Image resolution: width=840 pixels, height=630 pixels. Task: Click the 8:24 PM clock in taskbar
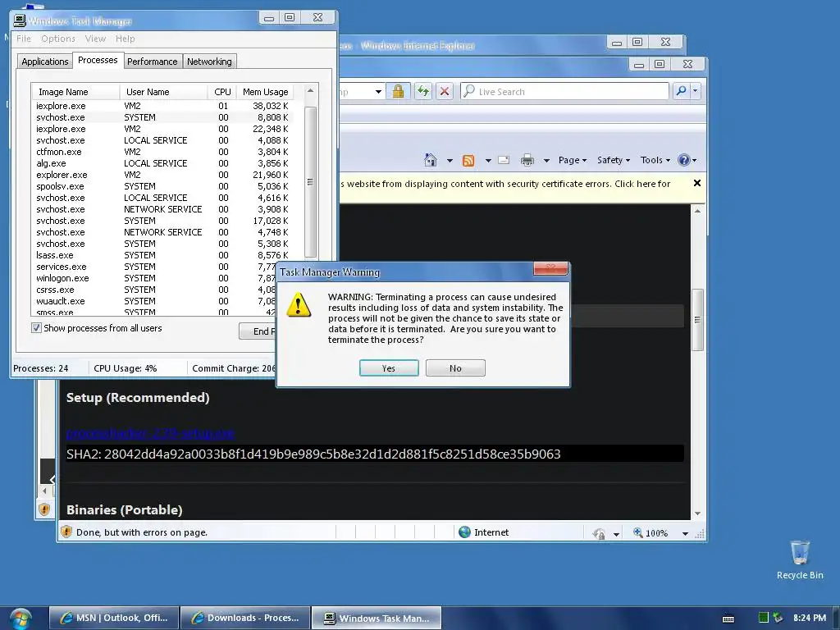click(x=810, y=618)
